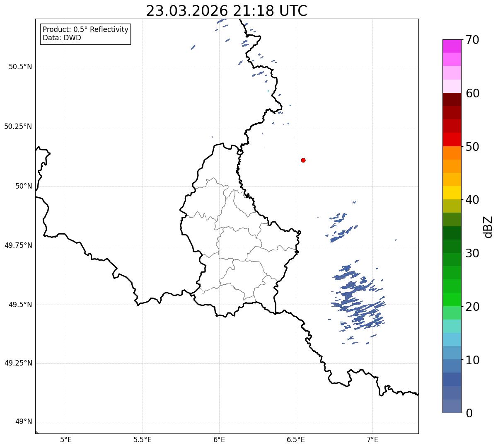Click the "5.5°E" longitude label

click(143, 440)
